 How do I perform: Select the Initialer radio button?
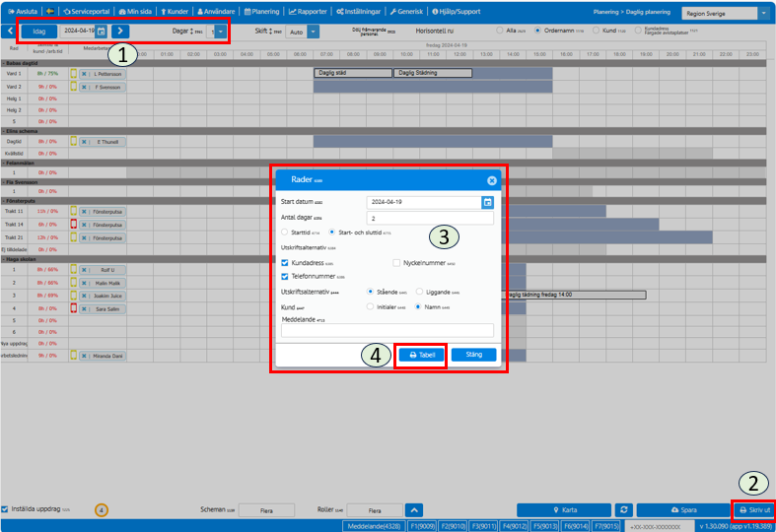coord(370,307)
